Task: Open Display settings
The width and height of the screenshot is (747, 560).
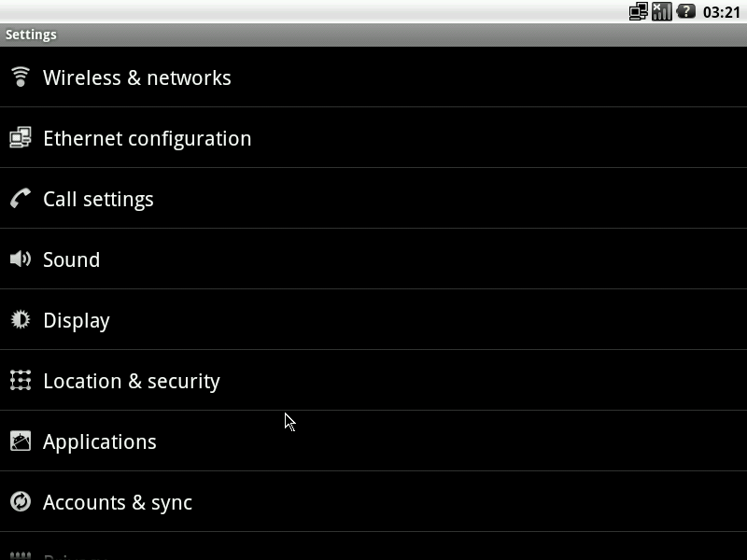Action: click(x=373, y=319)
